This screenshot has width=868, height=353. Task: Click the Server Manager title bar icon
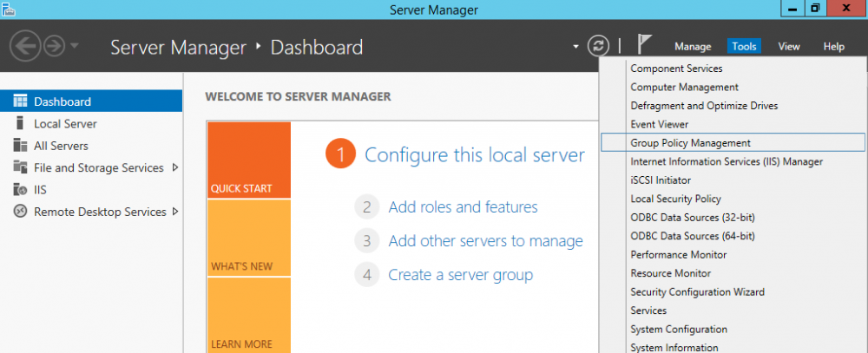[9, 10]
